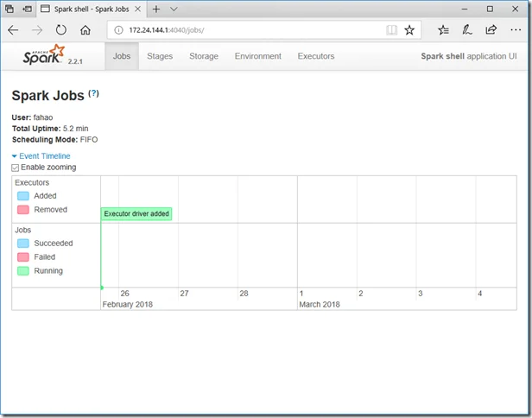This screenshot has width=532, height=418.
Task: Switch to the Stages tab
Action: point(160,56)
